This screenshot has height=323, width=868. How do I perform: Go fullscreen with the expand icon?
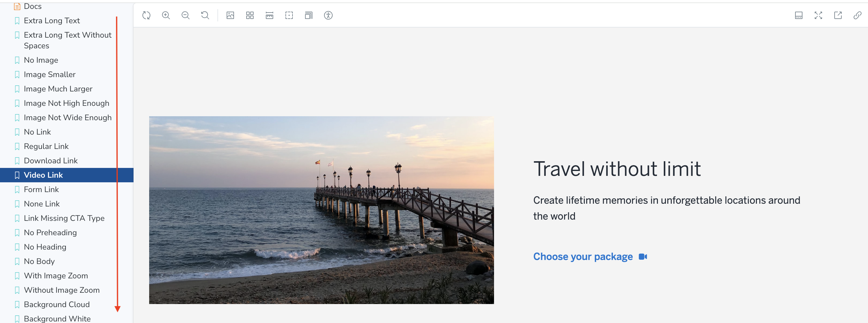coord(818,16)
